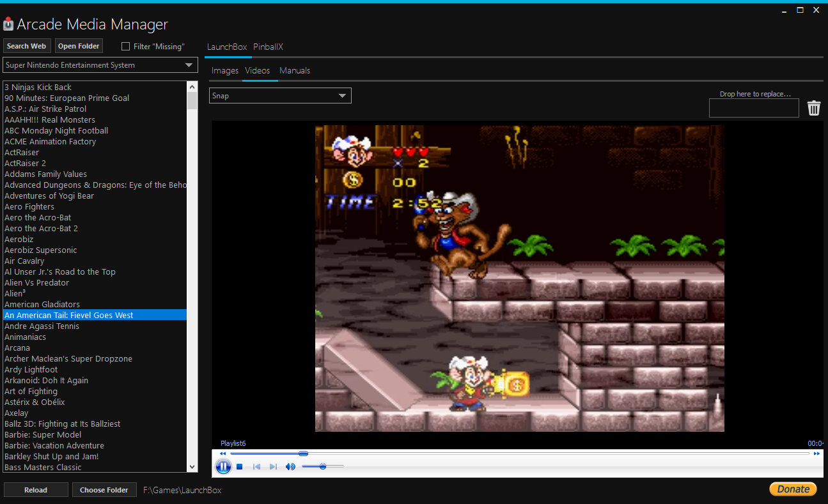Select Bass Masters Classic
828x504 pixels.
tap(95, 467)
